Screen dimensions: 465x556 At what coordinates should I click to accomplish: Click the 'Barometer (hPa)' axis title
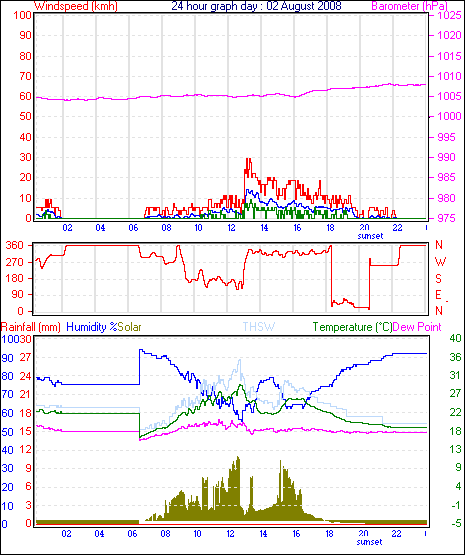(409, 6)
